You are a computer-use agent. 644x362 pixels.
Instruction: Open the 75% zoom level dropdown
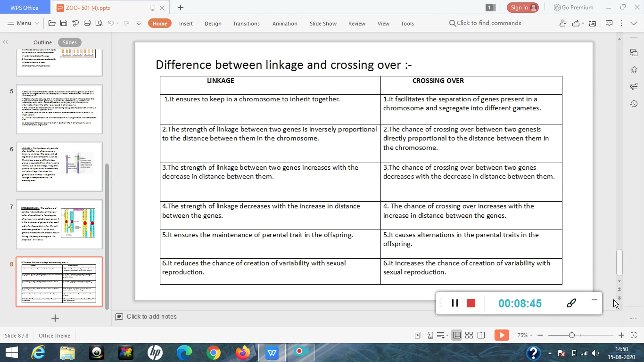pyautogui.click(x=525, y=335)
